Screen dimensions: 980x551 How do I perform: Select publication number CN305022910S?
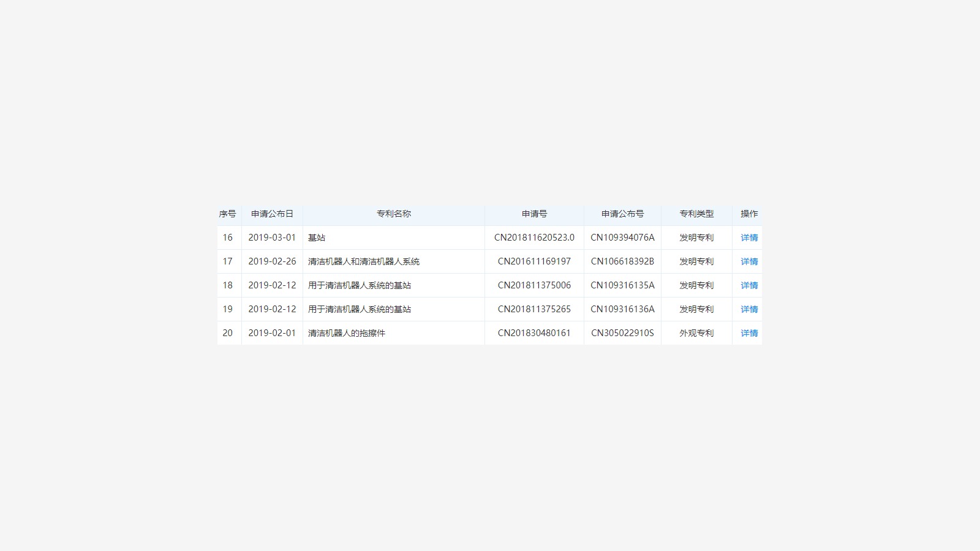622,333
